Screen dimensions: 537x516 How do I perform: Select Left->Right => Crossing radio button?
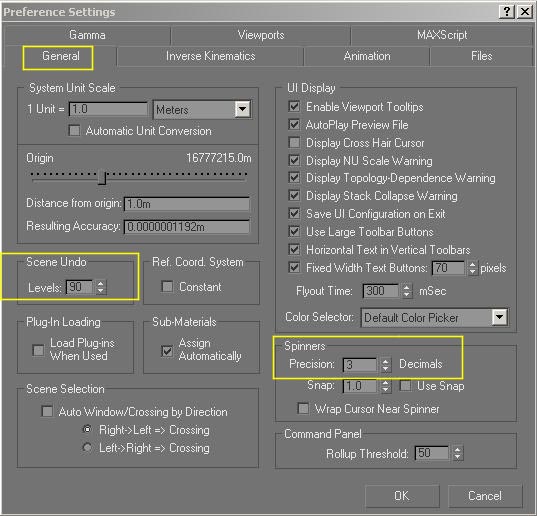pyautogui.click(x=87, y=448)
